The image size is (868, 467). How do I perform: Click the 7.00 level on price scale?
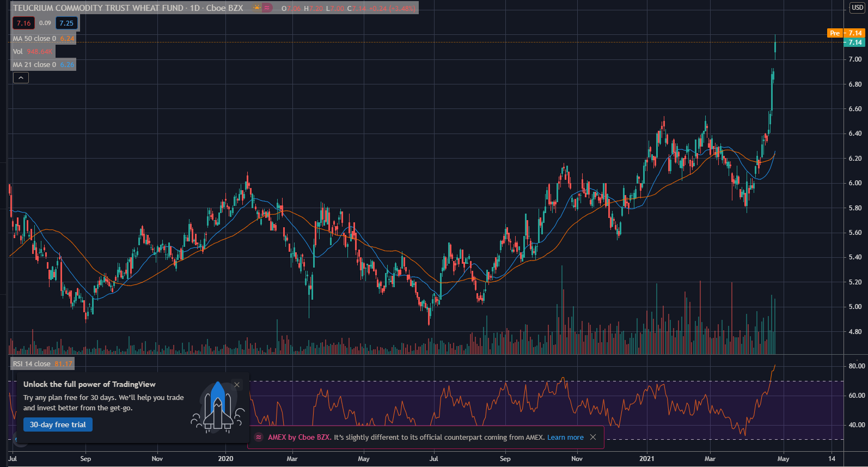[855, 59]
